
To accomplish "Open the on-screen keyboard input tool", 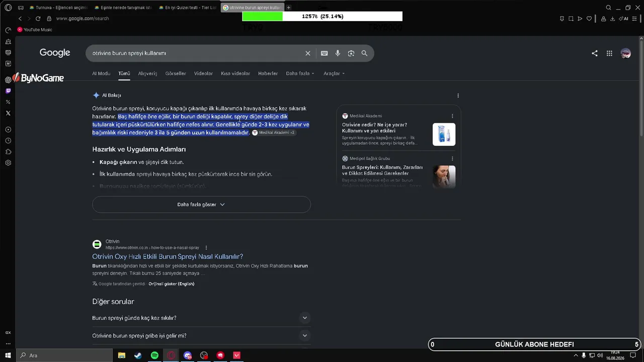I will (325, 53).
